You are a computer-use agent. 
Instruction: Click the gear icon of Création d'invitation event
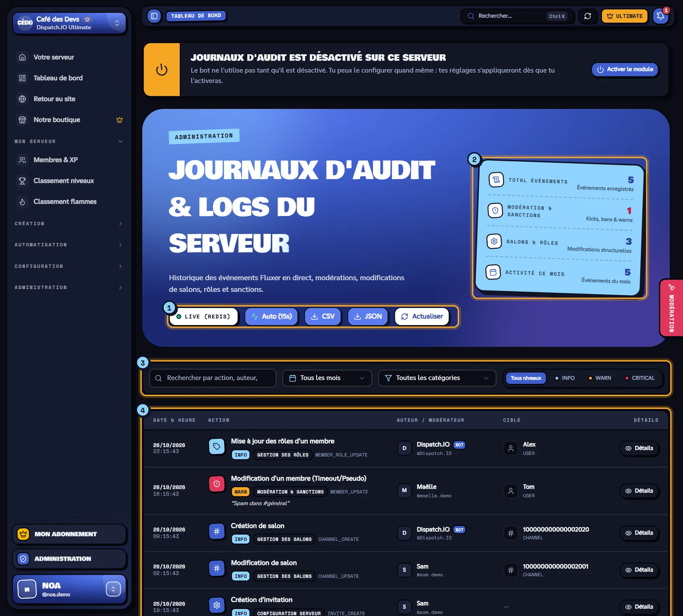click(x=217, y=605)
